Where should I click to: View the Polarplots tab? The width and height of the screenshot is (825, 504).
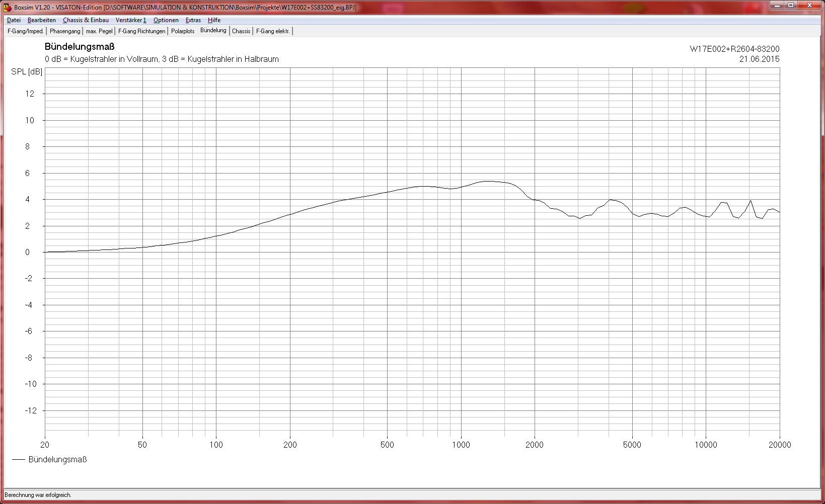tap(183, 31)
